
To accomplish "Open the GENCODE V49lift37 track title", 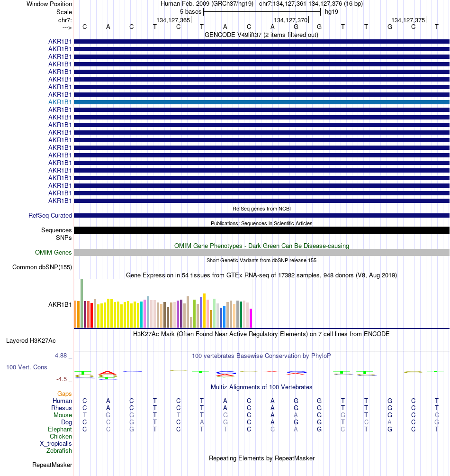I will [x=261, y=35].
